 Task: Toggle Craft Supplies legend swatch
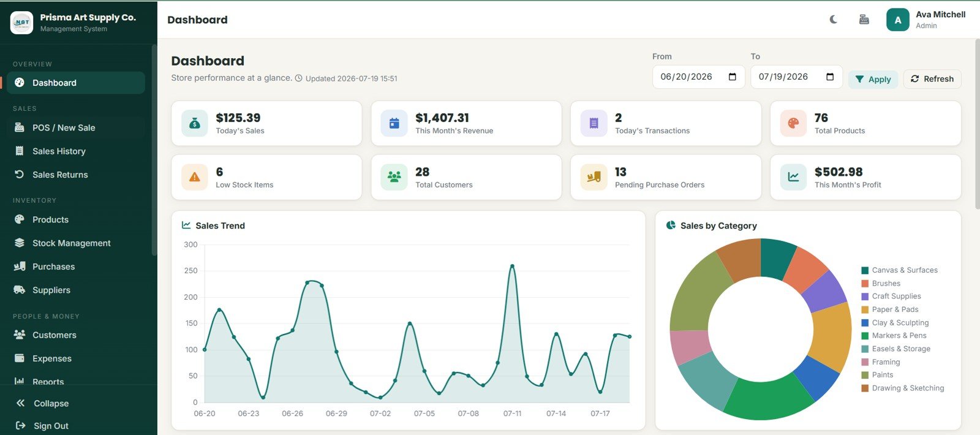[865, 297]
